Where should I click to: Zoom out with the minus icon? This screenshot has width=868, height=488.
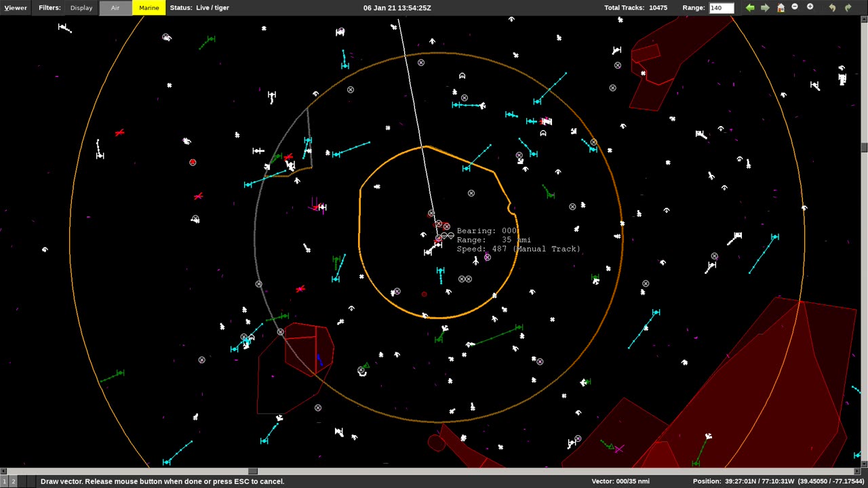[795, 7]
